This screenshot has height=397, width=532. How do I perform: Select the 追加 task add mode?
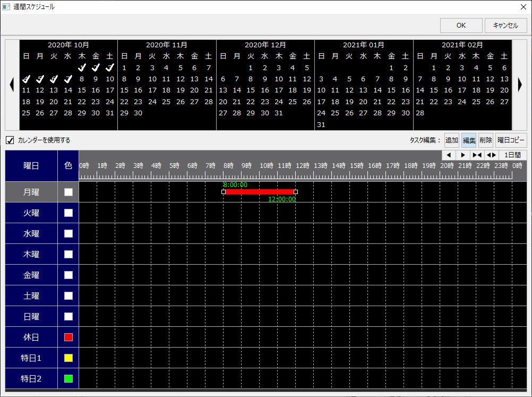click(452, 140)
